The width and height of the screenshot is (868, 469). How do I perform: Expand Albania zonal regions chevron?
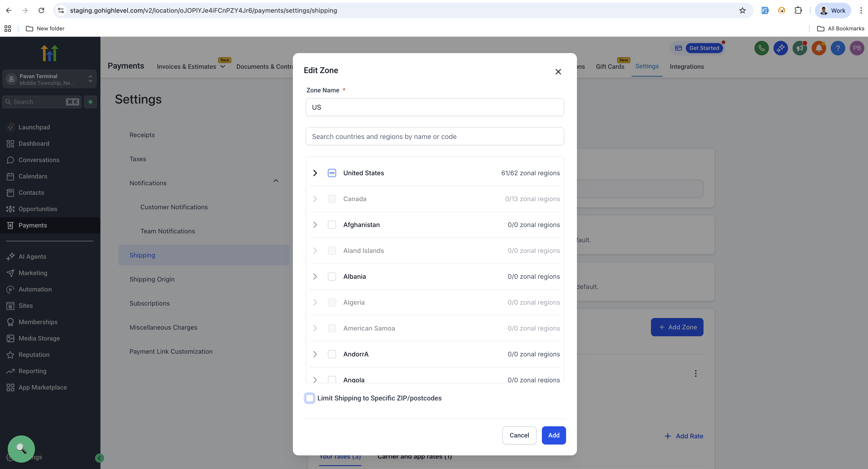pyautogui.click(x=315, y=276)
